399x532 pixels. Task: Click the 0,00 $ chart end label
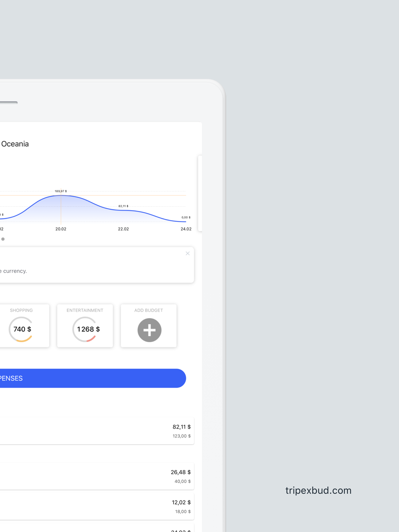coord(186,217)
